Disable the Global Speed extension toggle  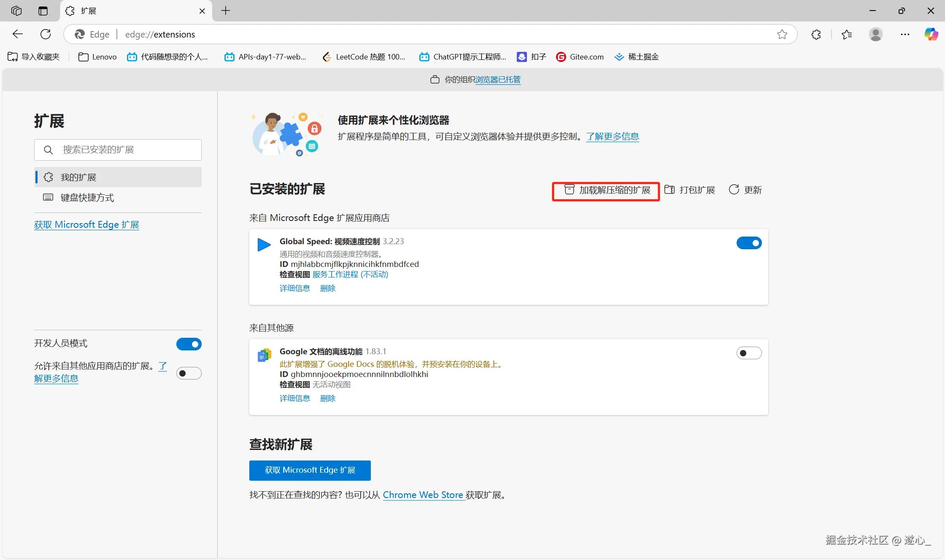749,243
